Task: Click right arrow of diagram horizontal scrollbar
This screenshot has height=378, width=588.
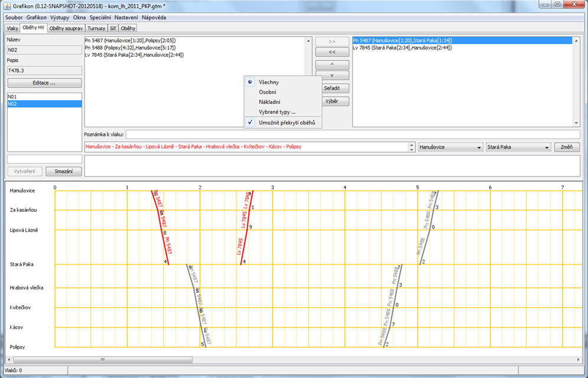Action: point(579,360)
